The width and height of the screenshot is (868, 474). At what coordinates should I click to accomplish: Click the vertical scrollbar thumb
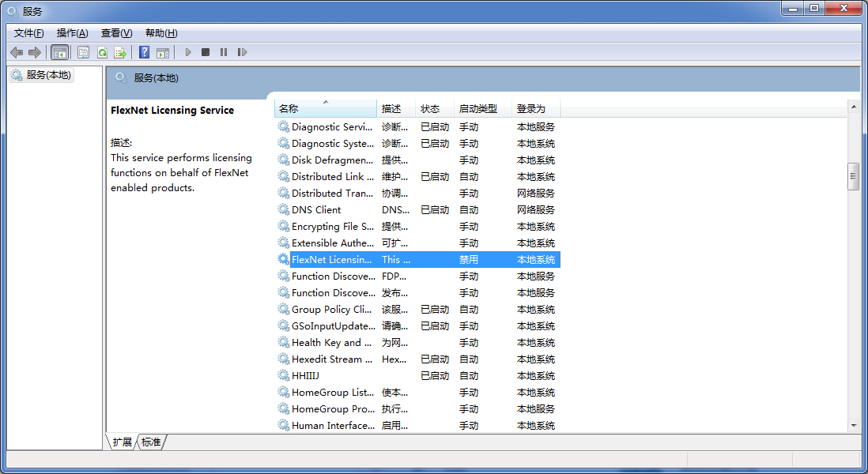(x=853, y=176)
